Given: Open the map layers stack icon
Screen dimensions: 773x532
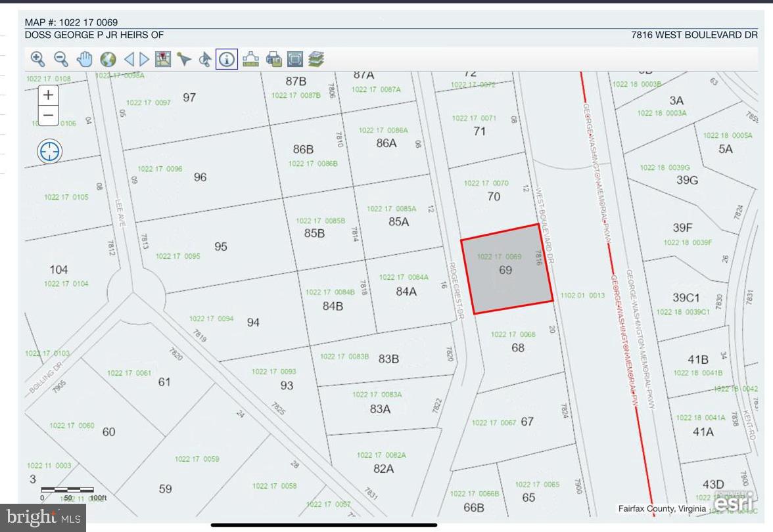Looking at the screenshot, I should point(317,59).
